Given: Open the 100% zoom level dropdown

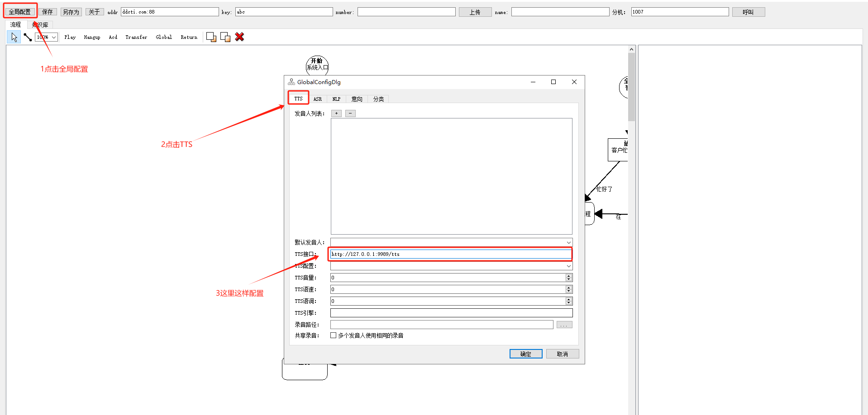Looking at the screenshot, I should (x=53, y=37).
